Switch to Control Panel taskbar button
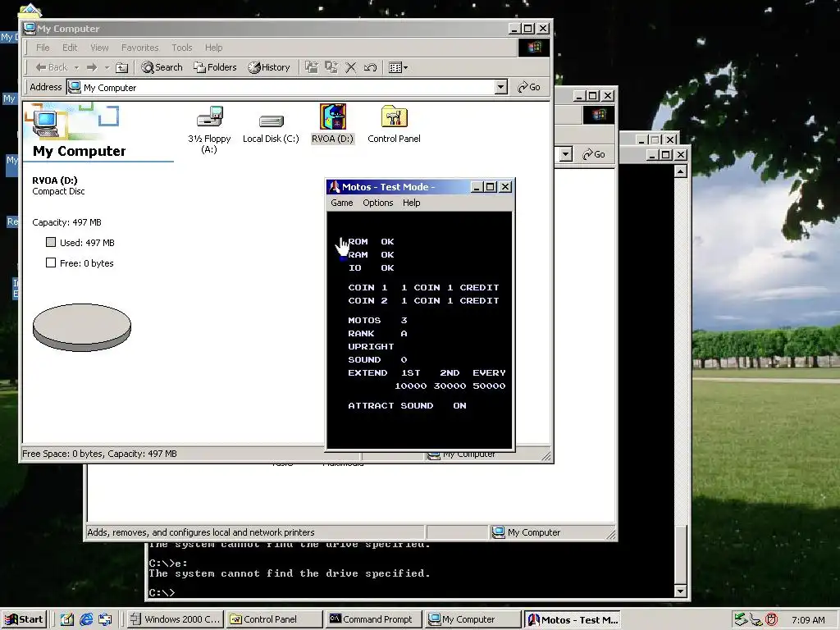The height and width of the screenshot is (630, 840). click(274, 620)
